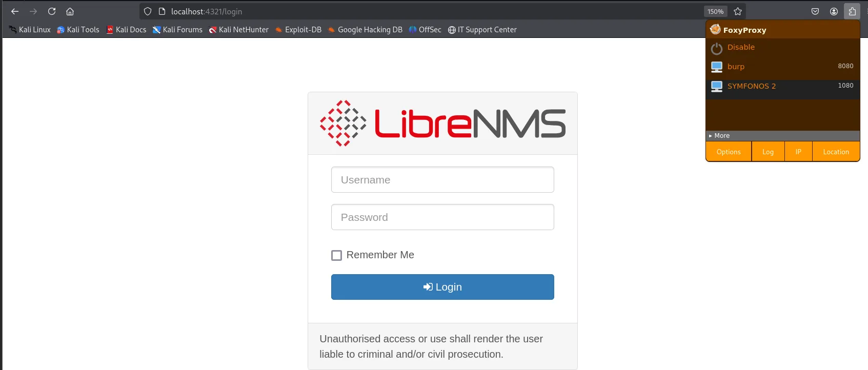Open the OffSec bookmark
The image size is (868, 370).
coord(425,30)
